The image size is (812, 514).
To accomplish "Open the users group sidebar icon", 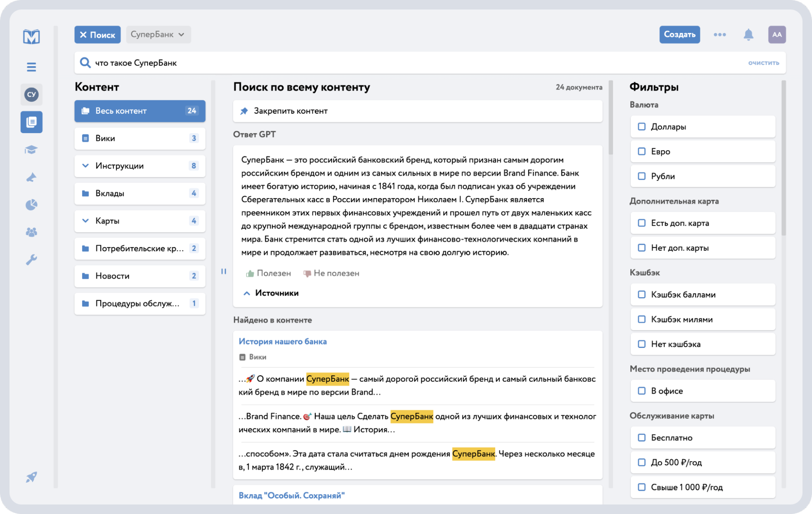I will pyautogui.click(x=31, y=232).
